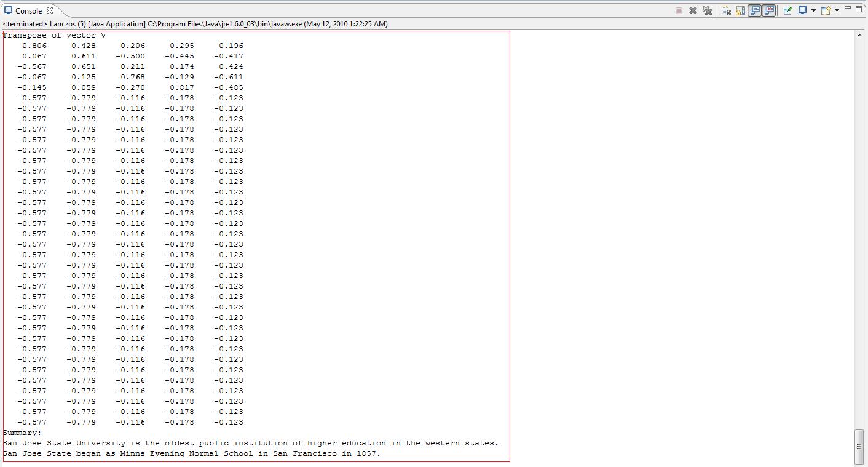This screenshot has height=467, width=868.
Task: Click the value 0.059 in the fifth row
Action: [x=84, y=87]
